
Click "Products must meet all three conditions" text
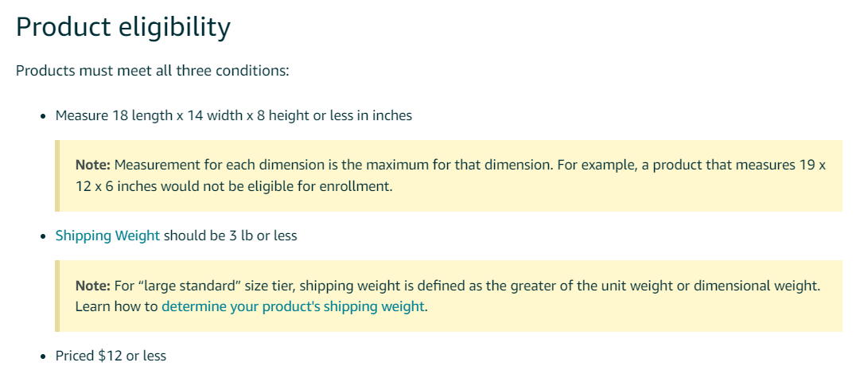pos(152,71)
